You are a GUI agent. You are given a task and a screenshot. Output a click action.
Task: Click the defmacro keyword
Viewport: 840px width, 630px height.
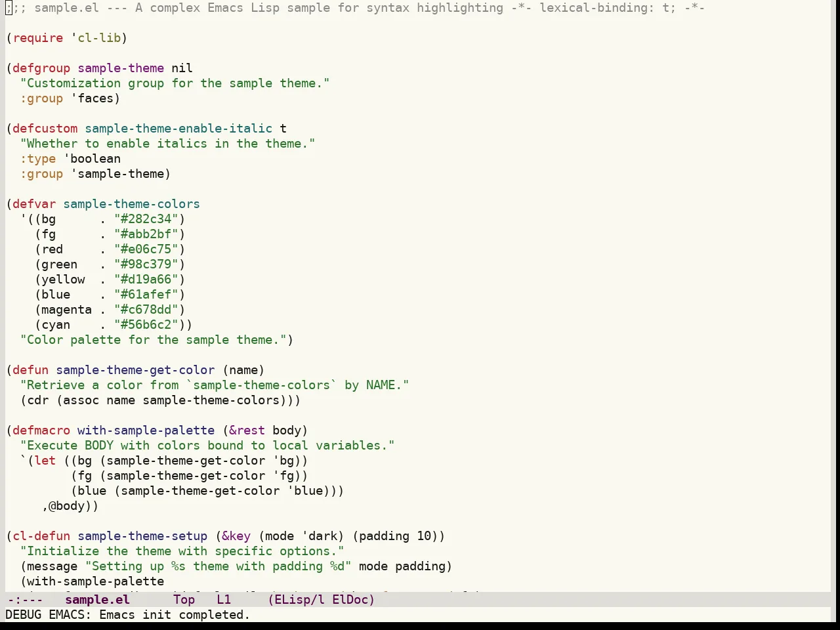click(41, 430)
